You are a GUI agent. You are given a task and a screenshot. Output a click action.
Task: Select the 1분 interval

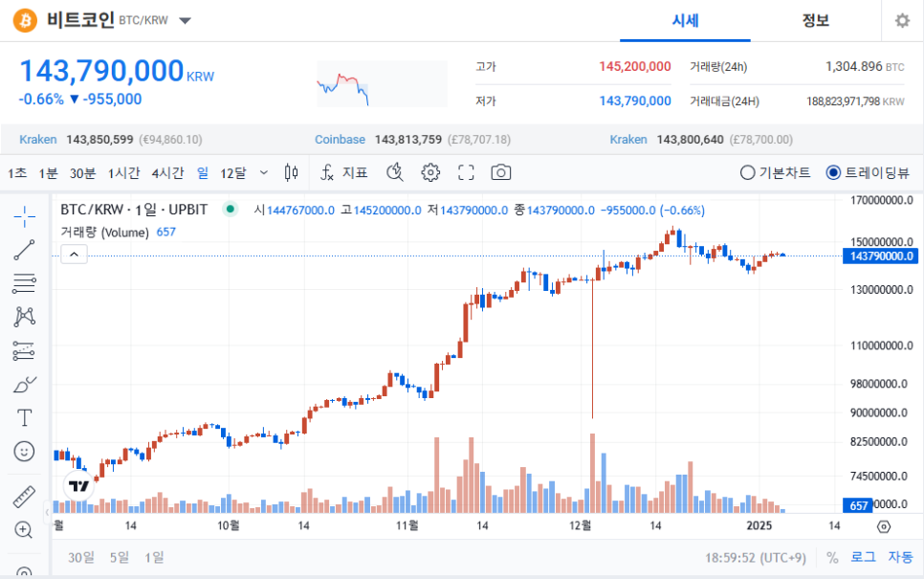[x=48, y=173]
